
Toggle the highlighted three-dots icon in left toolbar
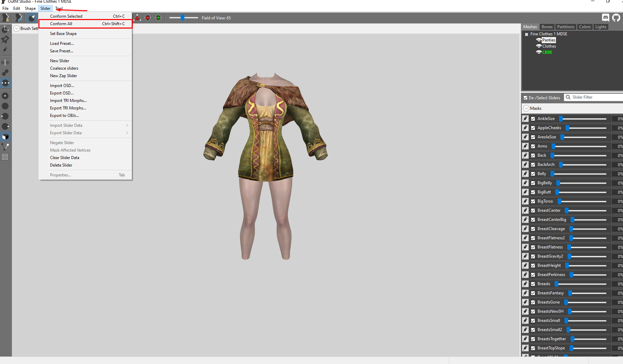point(5,83)
